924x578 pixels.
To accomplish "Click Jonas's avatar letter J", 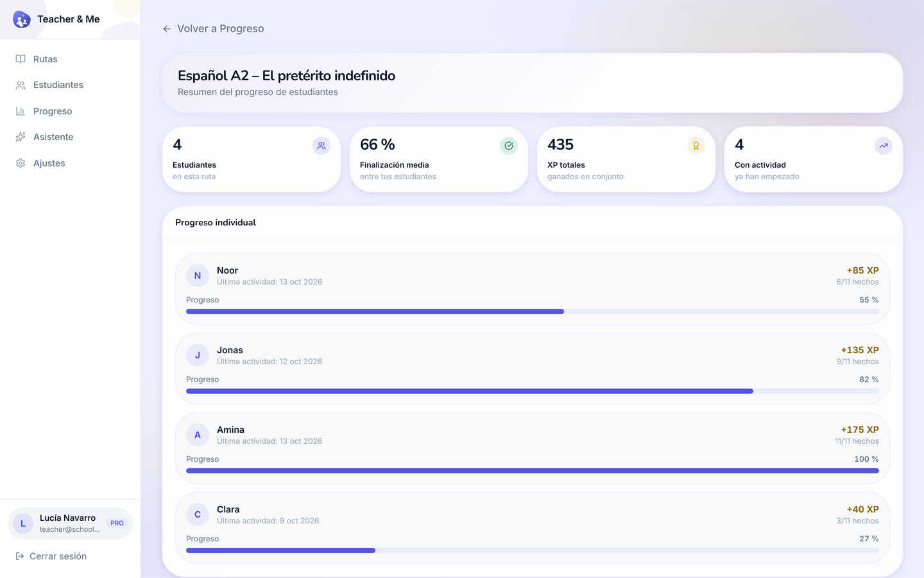I will click(198, 355).
